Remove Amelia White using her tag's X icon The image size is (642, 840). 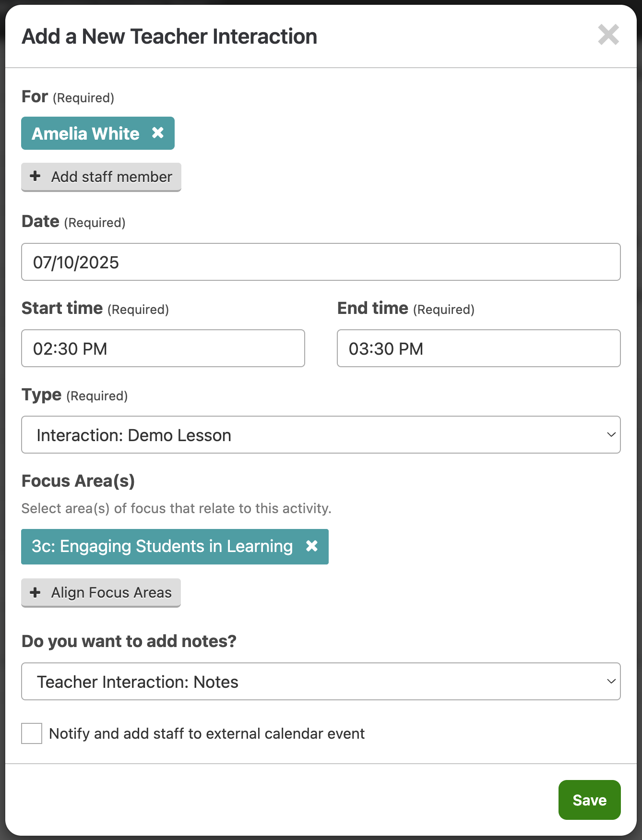pyautogui.click(x=158, y=133)
